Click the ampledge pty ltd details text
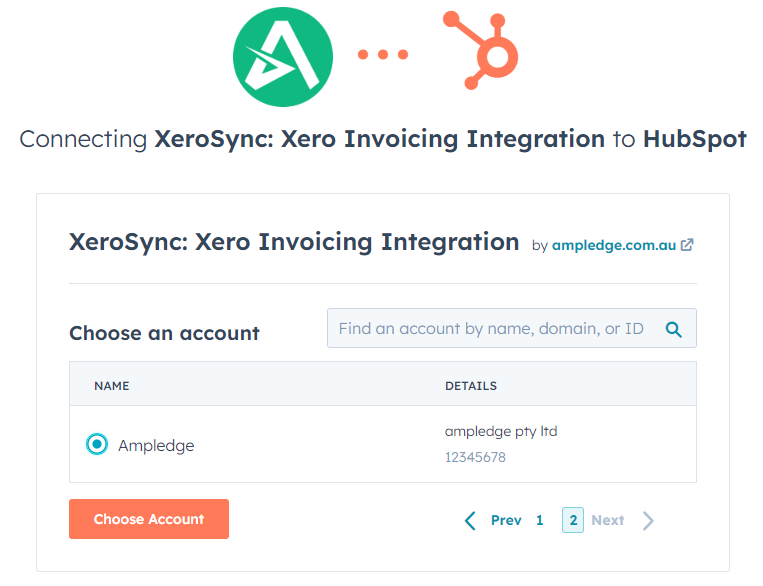 coord(501,432)
